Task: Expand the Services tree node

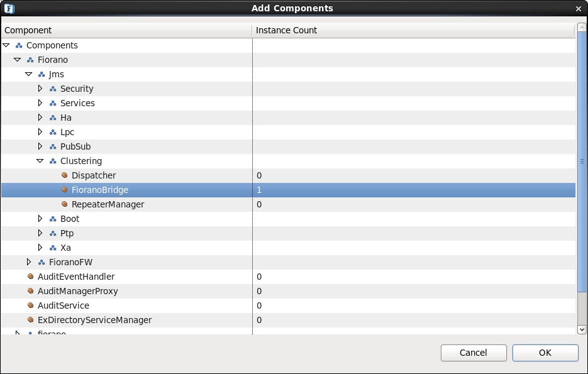Action: [x=40, y=103]
